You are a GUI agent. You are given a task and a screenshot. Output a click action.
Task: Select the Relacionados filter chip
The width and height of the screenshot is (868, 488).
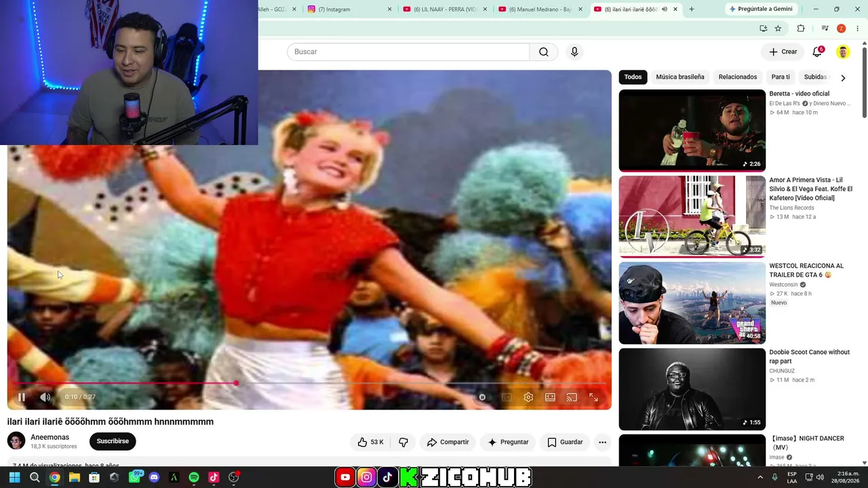738,77
